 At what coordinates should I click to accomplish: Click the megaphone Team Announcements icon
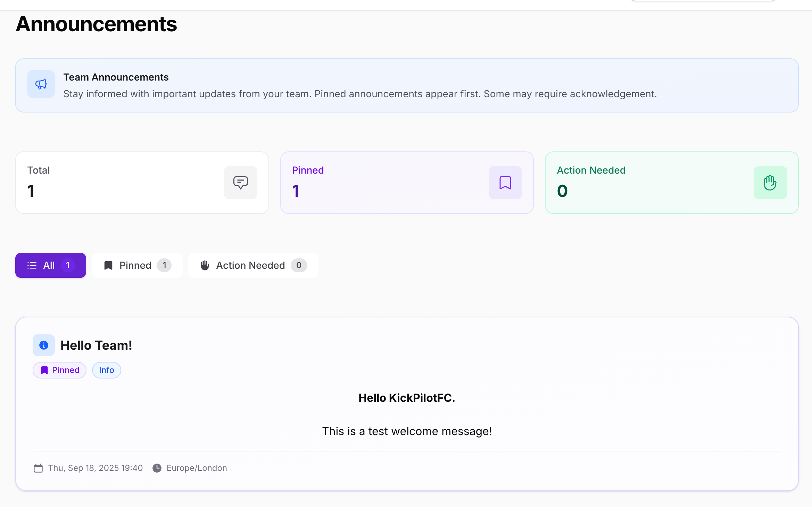[x=41, y=84]
